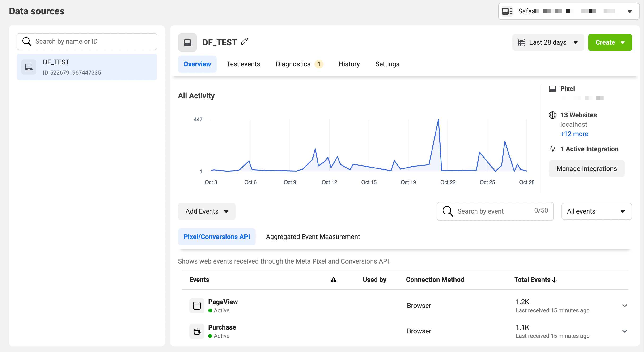Viewport: 644px width, 352px height.
Task: Click the Browser connection method for PageView
Action: click(419, 306)
